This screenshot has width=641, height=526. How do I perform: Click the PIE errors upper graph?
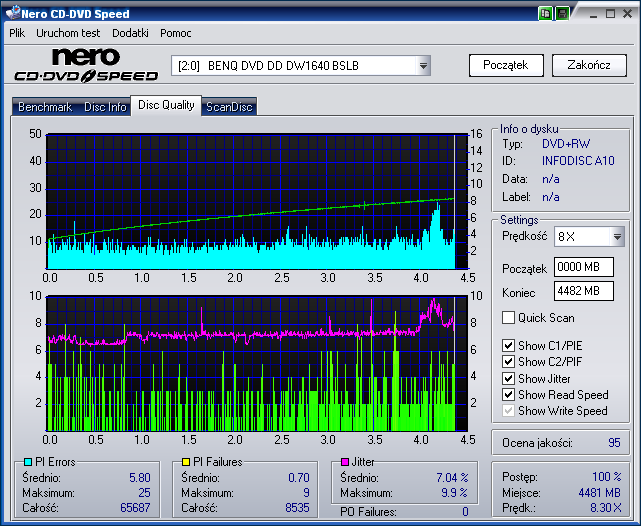pos(257,201)
